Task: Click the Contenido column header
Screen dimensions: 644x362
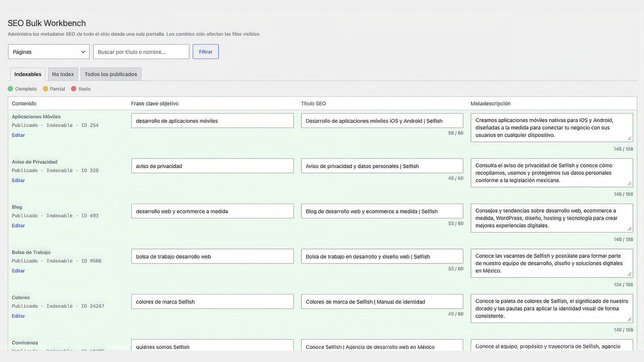Action: click(24, 103)
